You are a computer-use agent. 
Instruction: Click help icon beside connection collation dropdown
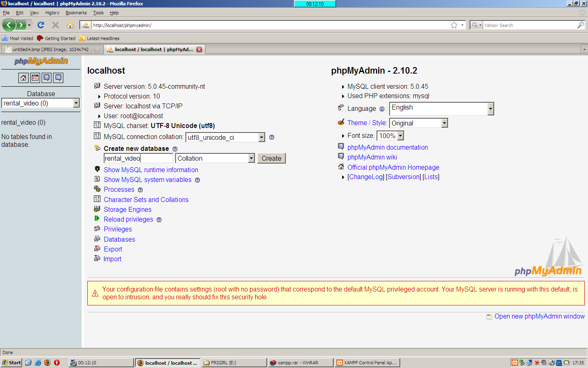272,137
